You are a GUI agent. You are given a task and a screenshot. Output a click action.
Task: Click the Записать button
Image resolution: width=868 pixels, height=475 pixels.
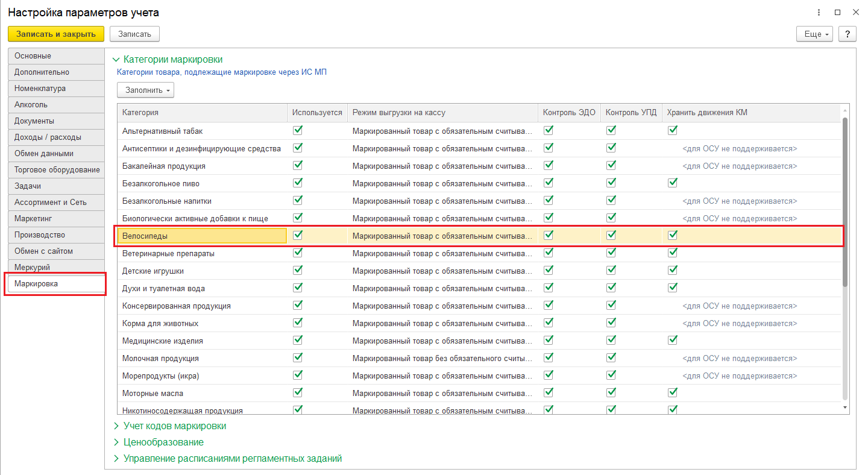134,34
